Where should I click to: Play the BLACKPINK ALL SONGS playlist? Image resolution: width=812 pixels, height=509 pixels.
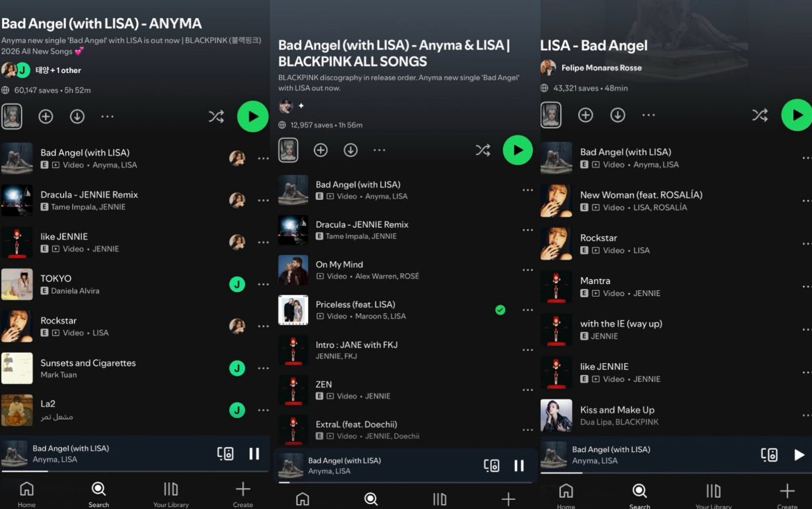tap(518, 150)
